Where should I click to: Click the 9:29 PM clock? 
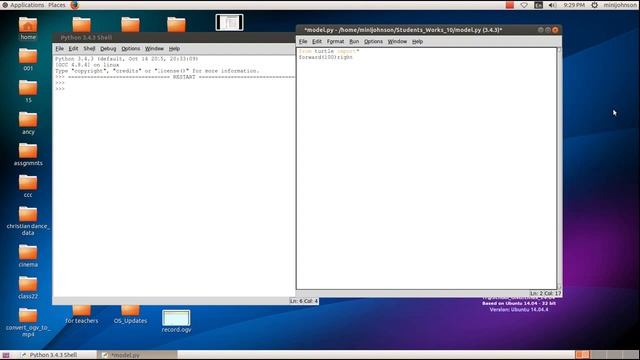tap(574, 5)
